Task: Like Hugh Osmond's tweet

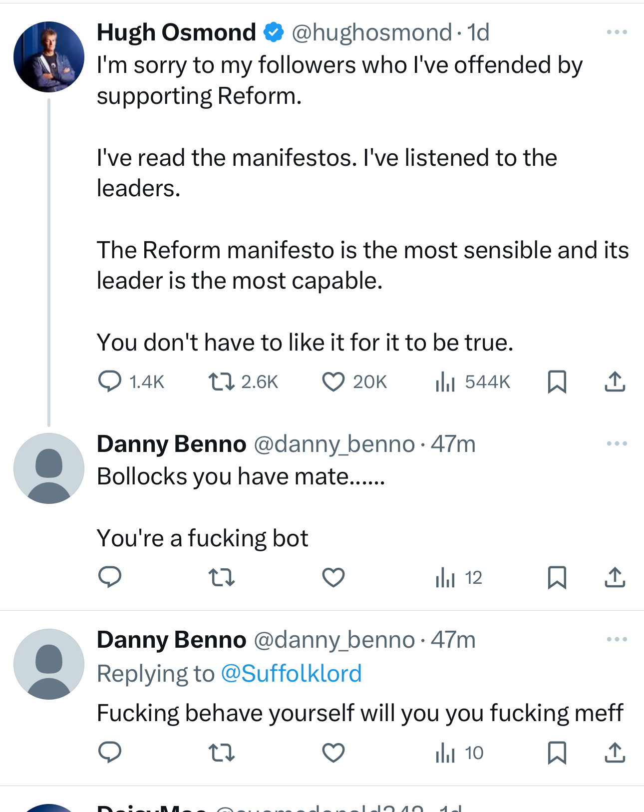Action: point(333,382)
